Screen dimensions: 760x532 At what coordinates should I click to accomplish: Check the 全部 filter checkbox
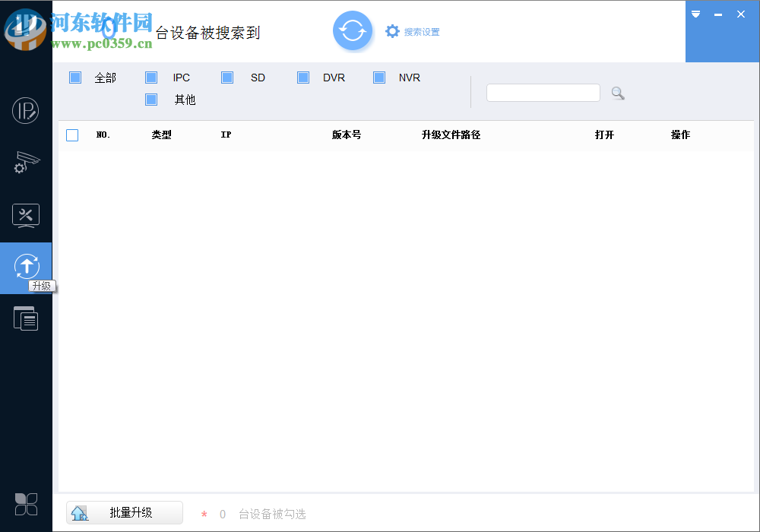pos(74,77)
